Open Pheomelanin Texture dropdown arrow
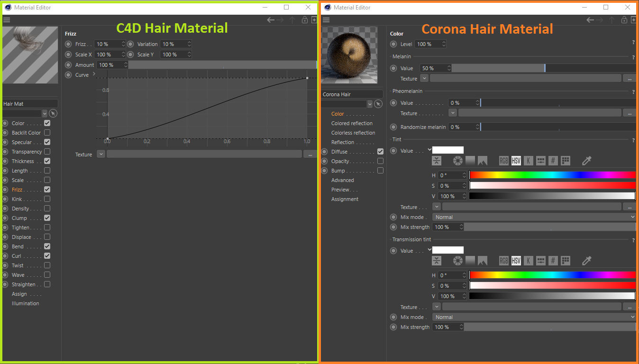The height and width of the screenshot is (364, 639). (453, 113)
